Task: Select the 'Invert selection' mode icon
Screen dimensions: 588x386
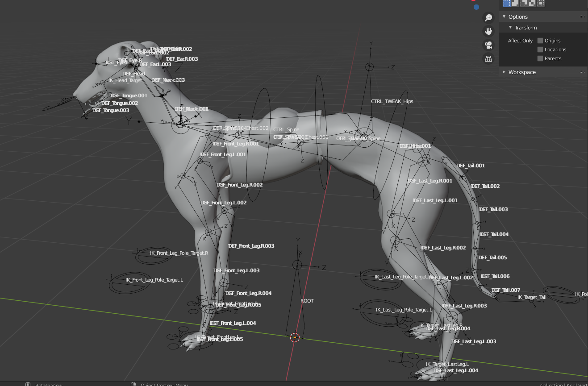Action: click(x=532, y=3)
